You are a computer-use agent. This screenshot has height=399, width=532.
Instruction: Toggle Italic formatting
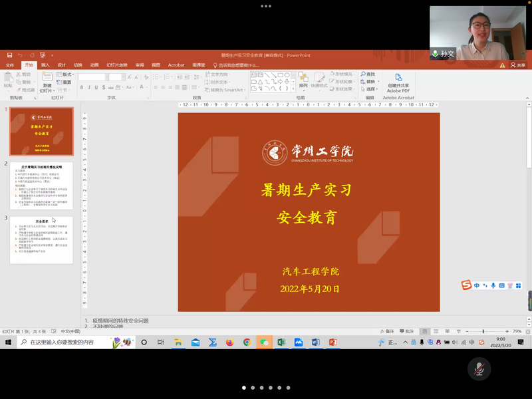pyautogui.click(x=89, y=88)
